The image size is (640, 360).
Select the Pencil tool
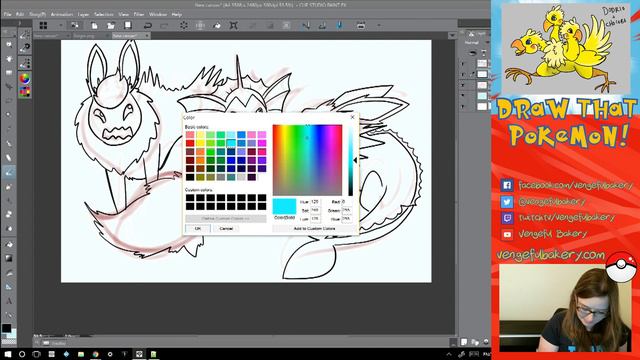pos(9,158)
